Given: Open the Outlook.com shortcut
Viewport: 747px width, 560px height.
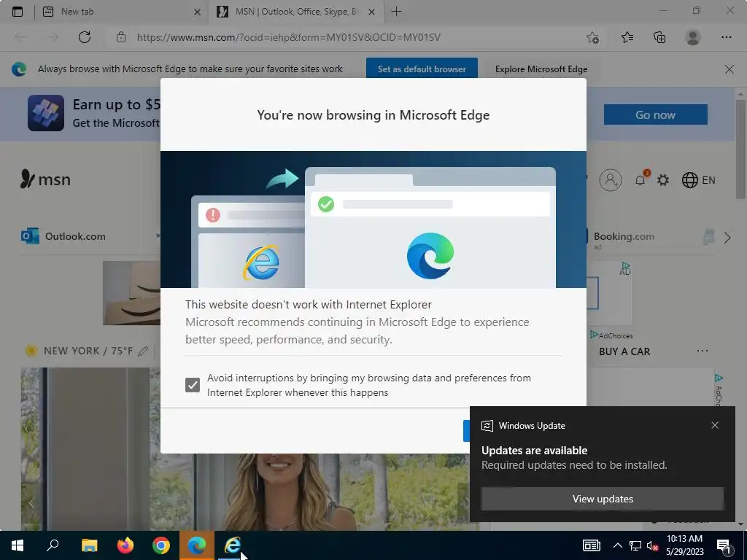Looking at the screenshot, I should [63, 236].
